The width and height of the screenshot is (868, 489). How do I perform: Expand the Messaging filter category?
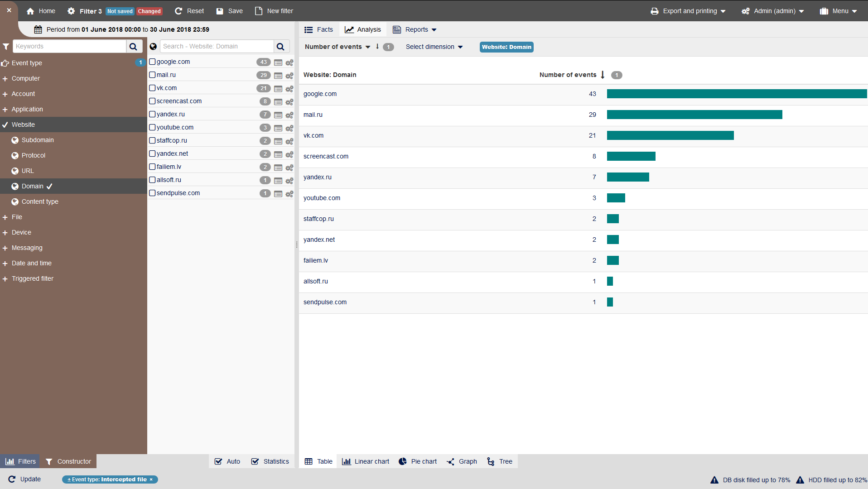(27, 248)
